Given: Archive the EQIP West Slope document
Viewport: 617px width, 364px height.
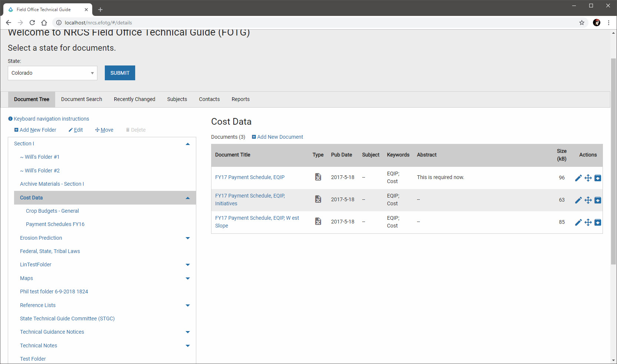Looking at the screenshot, I should pos(598,222).
